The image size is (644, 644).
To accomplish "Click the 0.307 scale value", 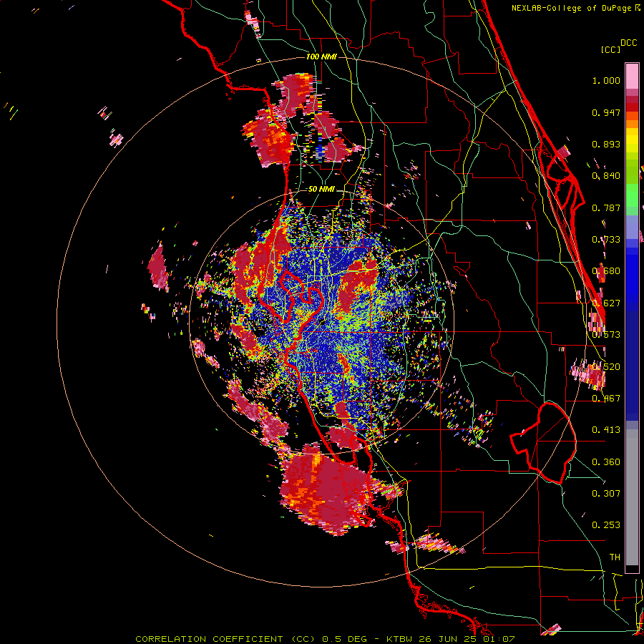I will tap(606, 494).
